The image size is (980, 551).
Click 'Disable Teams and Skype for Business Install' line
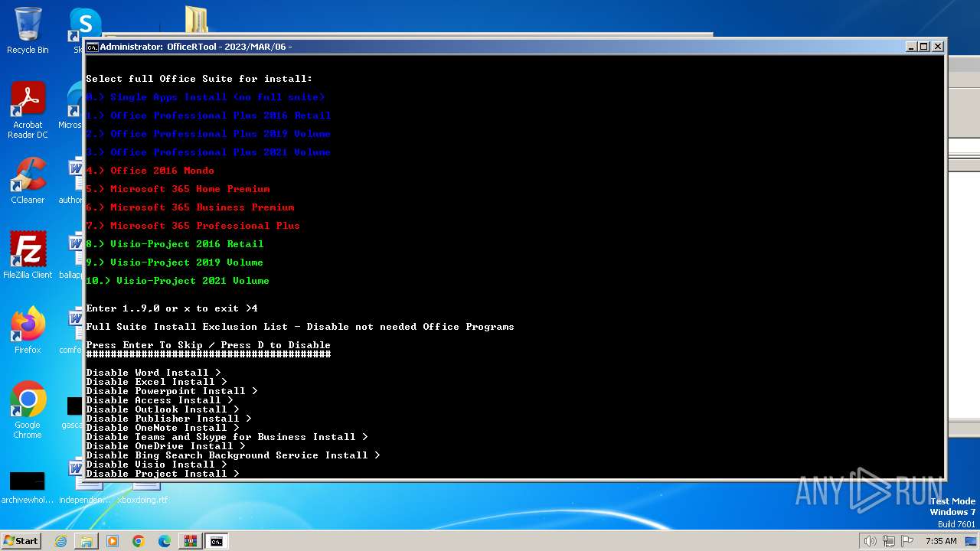click(x=227, y=437)
